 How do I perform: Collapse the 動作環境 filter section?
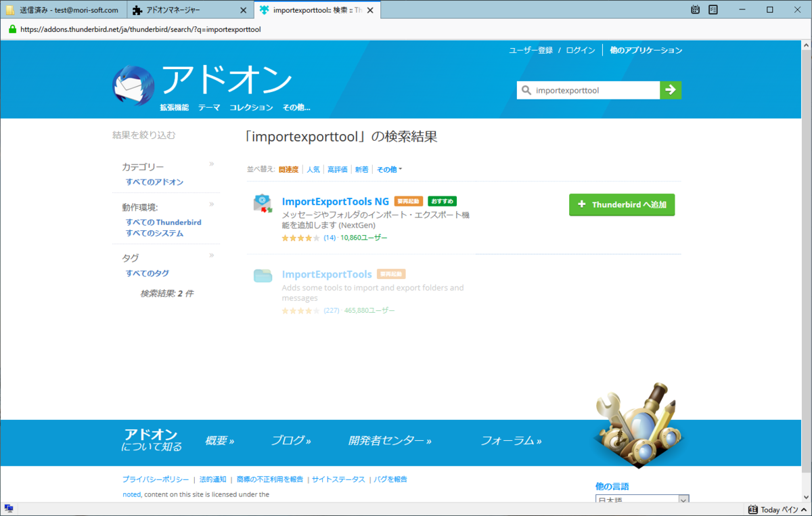click(212, 204)
